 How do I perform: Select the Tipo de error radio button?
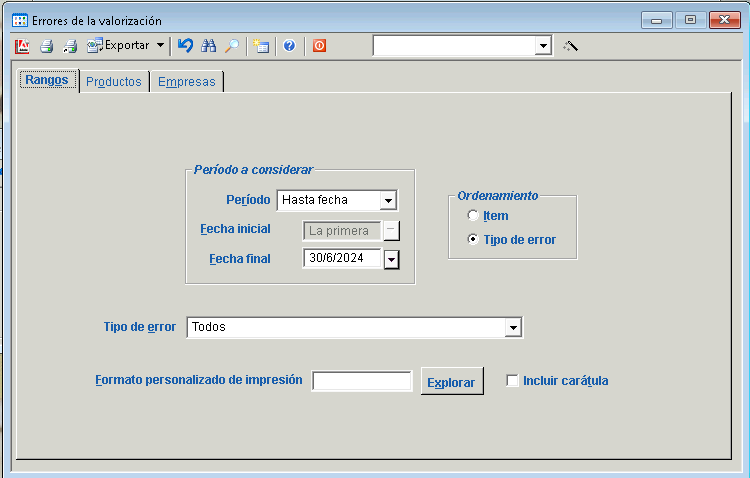[x=473, y=240]
